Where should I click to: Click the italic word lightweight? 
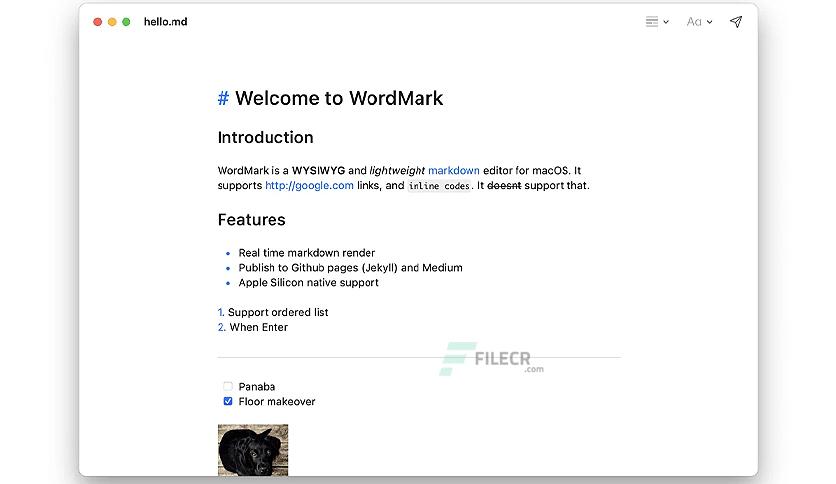click(x=397, y=171)
